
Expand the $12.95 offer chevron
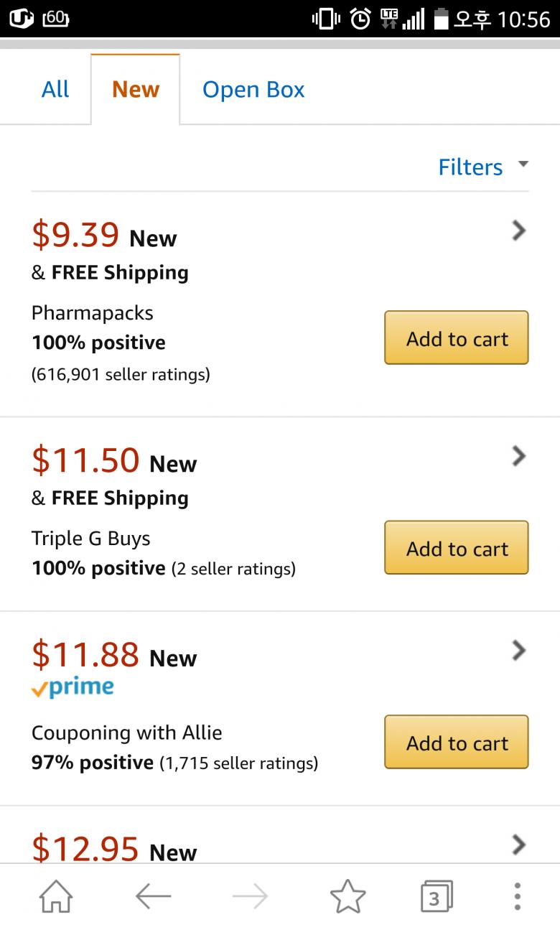pyautogui.click(x=518, y=845)
